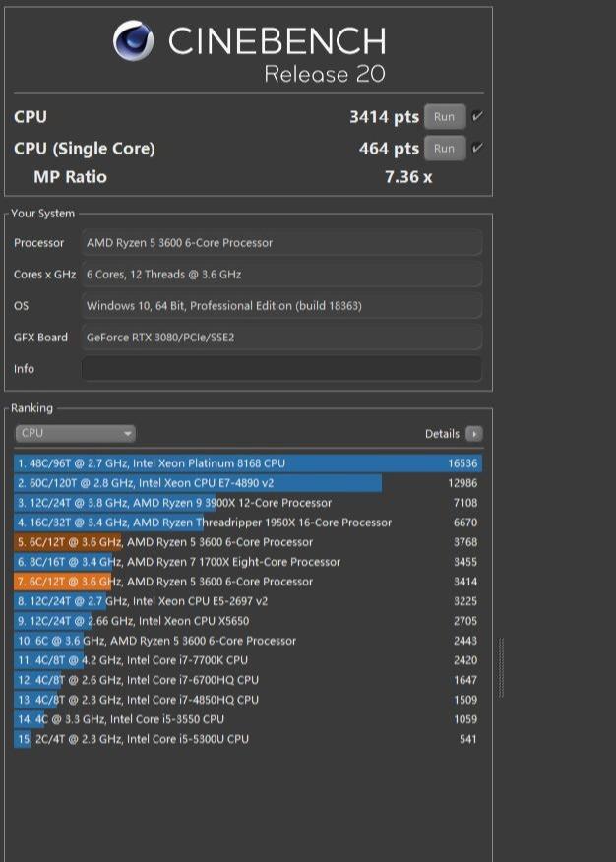Select ranking row Intel Core i7-7700K
The height and width of the screenshot is (862, 616).
tap(248, 660)
